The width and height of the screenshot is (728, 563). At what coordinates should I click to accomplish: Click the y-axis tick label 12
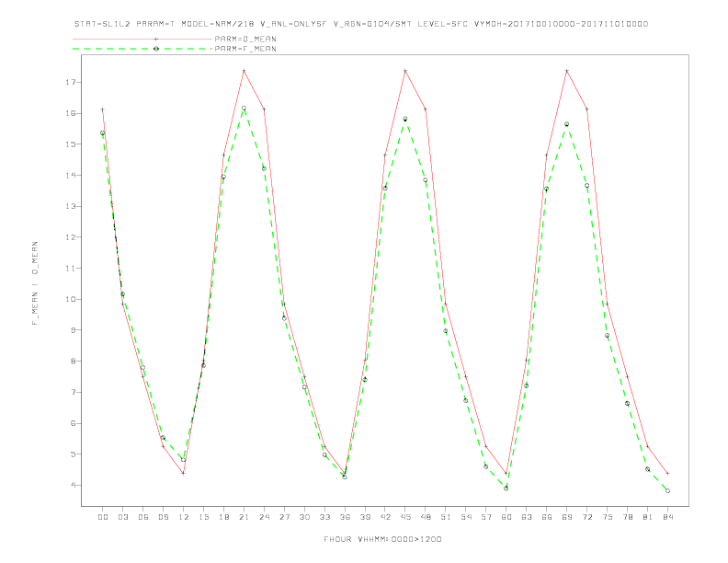pos(70,237)
